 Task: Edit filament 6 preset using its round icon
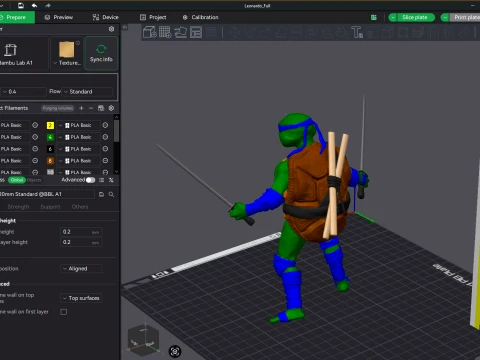pyautogui.click(x=105, y=149)
